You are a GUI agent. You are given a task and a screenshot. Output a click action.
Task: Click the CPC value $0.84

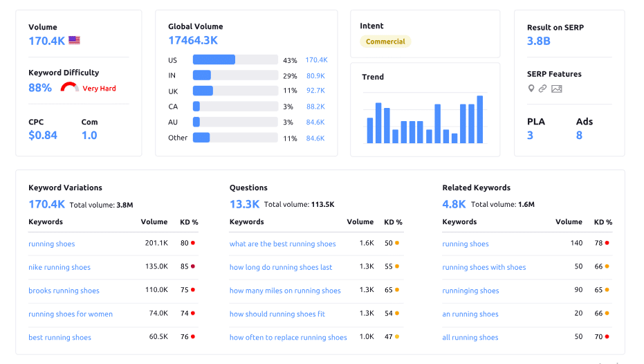pos(43,135)
